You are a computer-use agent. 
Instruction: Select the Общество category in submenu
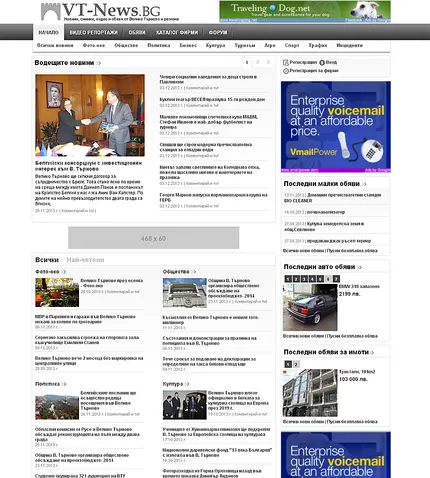click(126, 45)
